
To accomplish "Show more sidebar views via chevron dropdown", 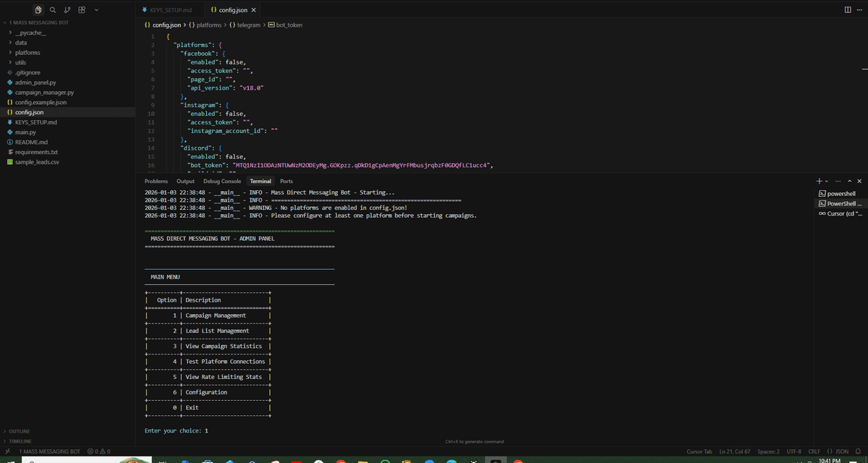I will [97, 10].
